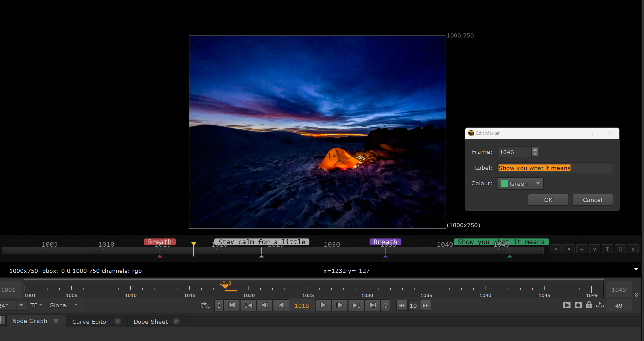
Task: Go to the previous keyframe
Action: 248,305
